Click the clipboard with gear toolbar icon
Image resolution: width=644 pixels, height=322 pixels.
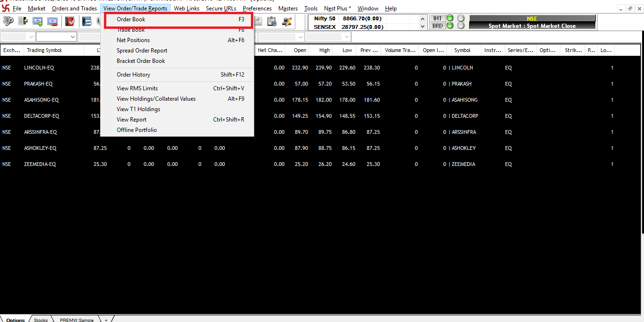272,21
